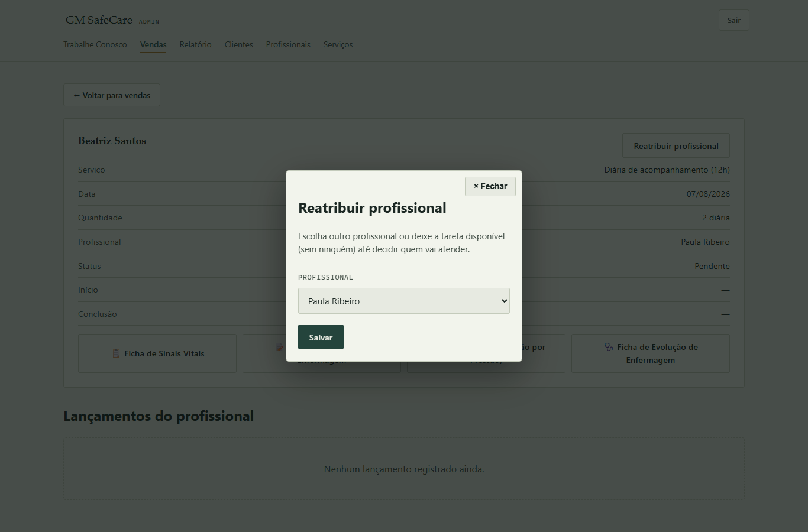The height and width of the screenshot is (532, 808).
Task: Click the Quantidade row label
Action: 100,218
